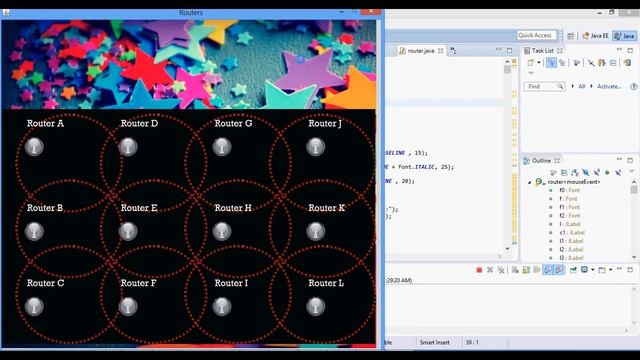Click Open Perspective icon beside Java EE
This screenshot has width=640, height=360.
point(571,36)
